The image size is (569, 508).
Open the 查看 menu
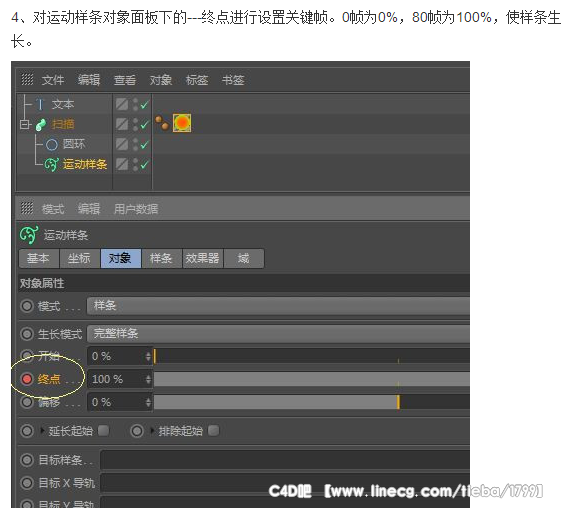[125, 80]
